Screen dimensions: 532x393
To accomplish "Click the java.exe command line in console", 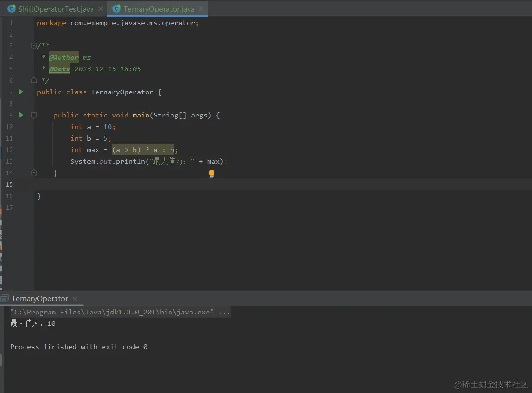I will pos(120,312).
